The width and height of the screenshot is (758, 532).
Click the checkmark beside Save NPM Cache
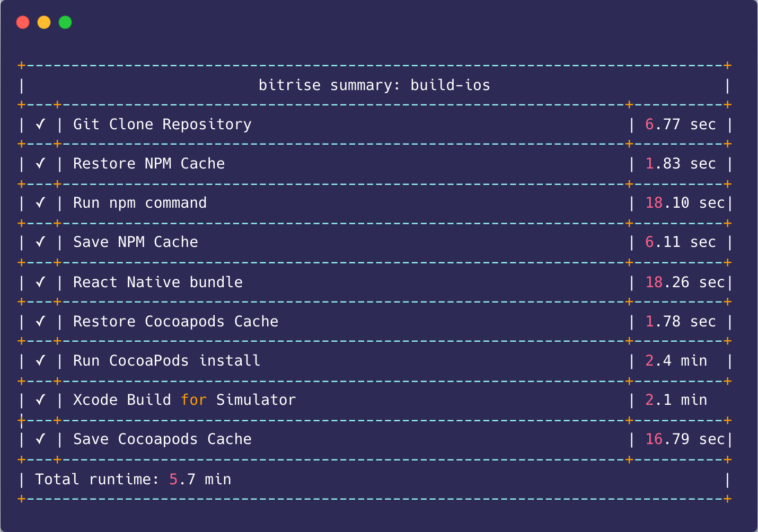[x=41, y=242]
